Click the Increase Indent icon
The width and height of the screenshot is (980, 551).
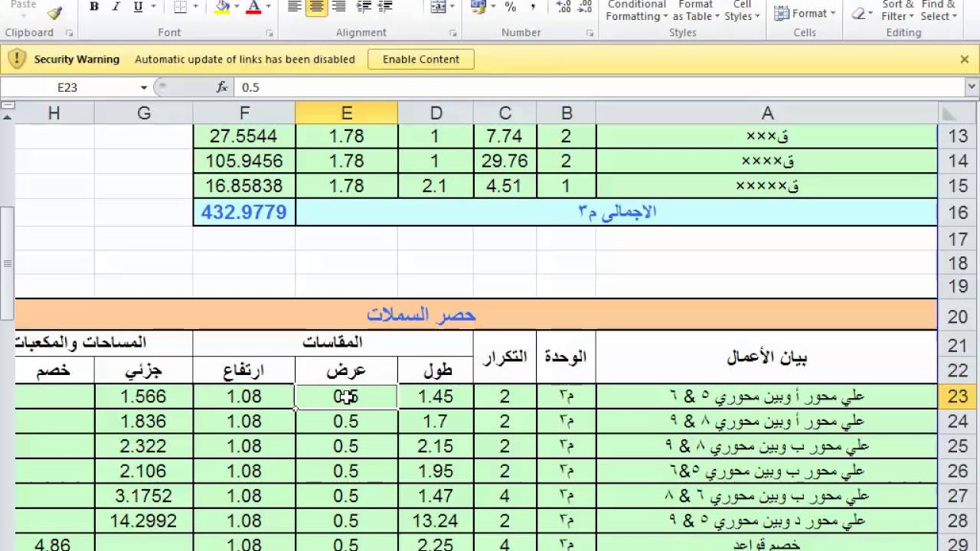point(385,7)
